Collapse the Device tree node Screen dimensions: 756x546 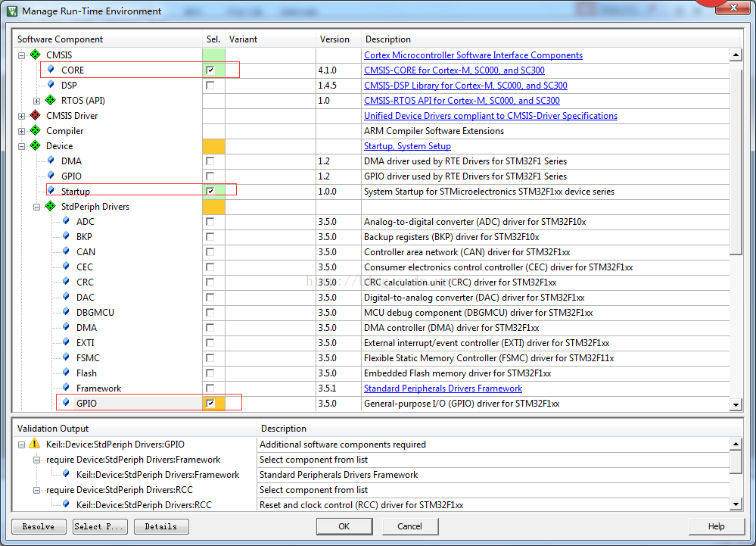click(22, 146)
